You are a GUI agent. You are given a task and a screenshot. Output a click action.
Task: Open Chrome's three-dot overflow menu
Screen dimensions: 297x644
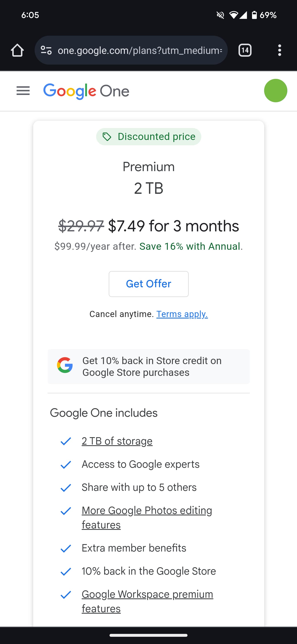pyautogui.click(x=279, y=50)
